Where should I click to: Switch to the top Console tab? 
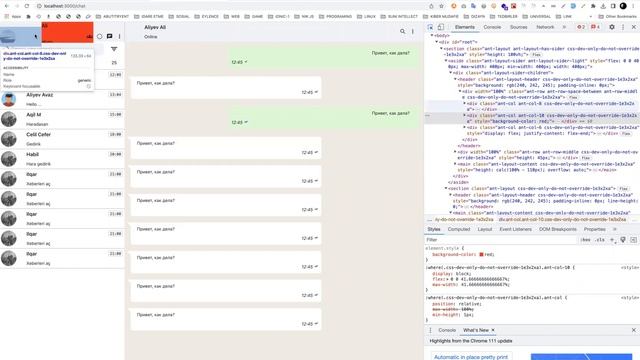pos(492,27)
